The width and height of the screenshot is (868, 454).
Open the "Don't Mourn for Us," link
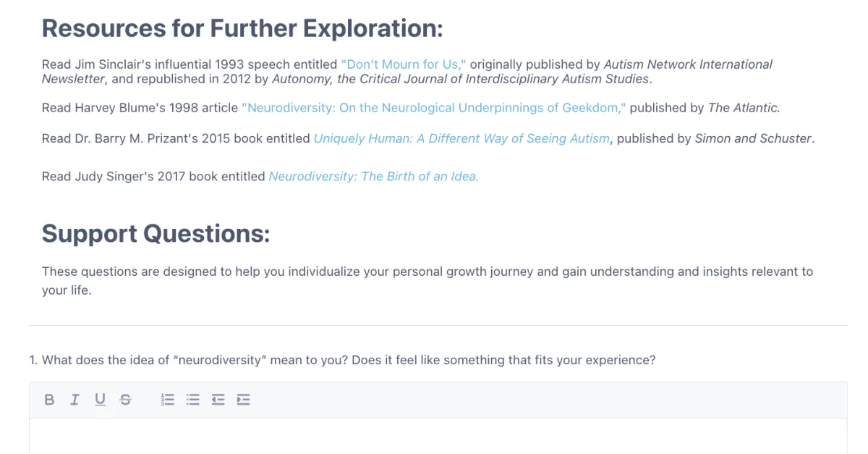(x=404, y=64)
